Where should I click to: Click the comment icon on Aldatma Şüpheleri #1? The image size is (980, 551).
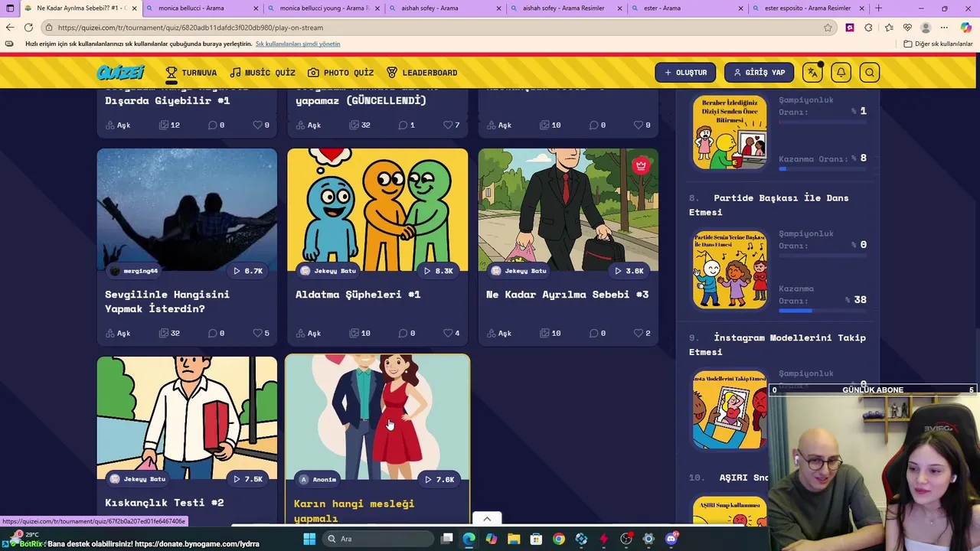[x=403, y=333]
